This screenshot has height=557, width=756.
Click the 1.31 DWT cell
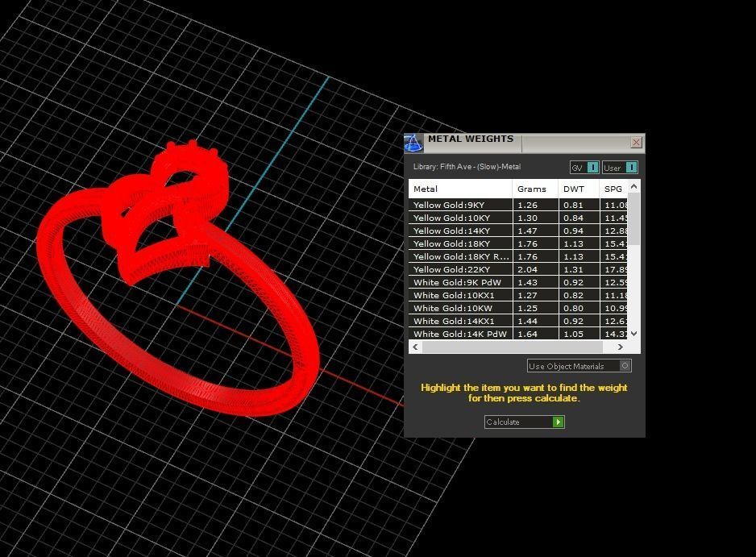coord(579,269)
